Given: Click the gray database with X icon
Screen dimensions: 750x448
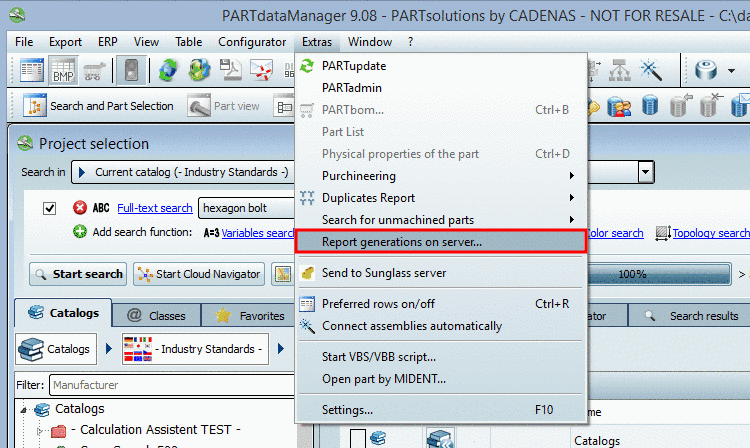Looking at the screenshot, I should pyautogui.click(x=711, y=105).
